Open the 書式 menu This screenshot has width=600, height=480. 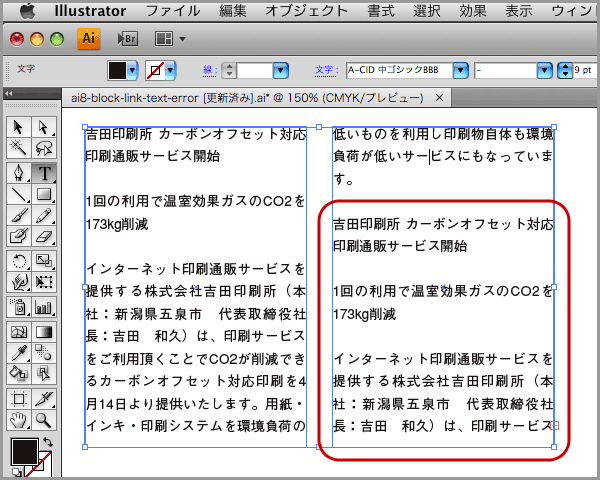(x=381, y=11)
